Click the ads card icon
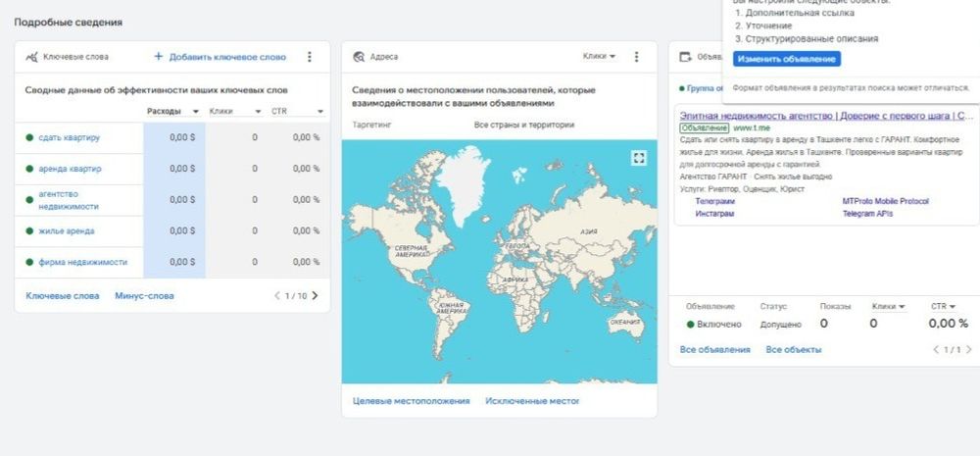Screen dimensions: 980x456 pos(686,57)
